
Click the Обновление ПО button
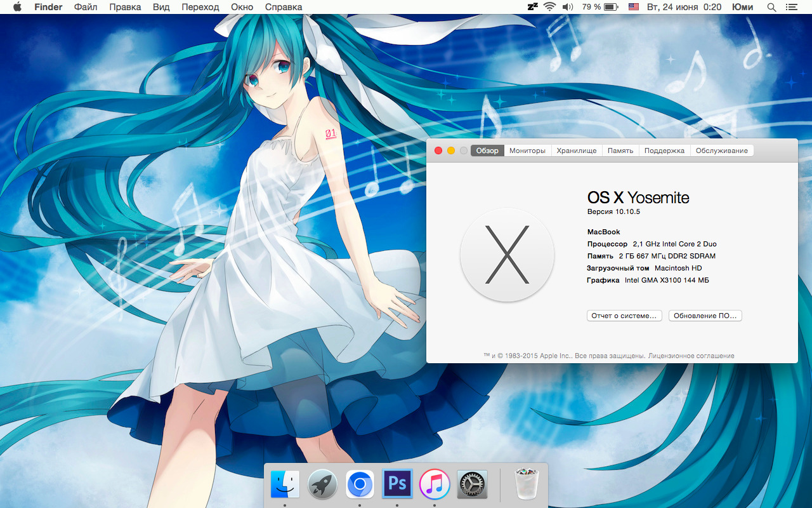(705, 316)
